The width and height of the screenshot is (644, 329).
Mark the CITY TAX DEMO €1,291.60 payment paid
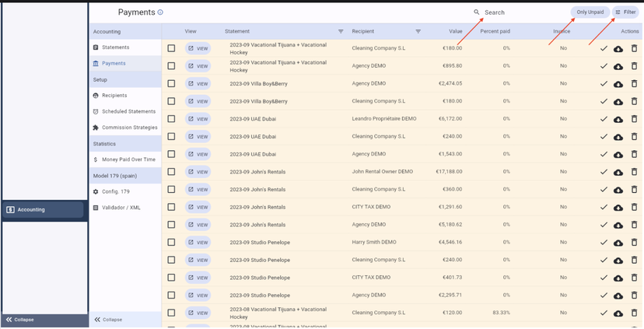[x=604, y=208]
